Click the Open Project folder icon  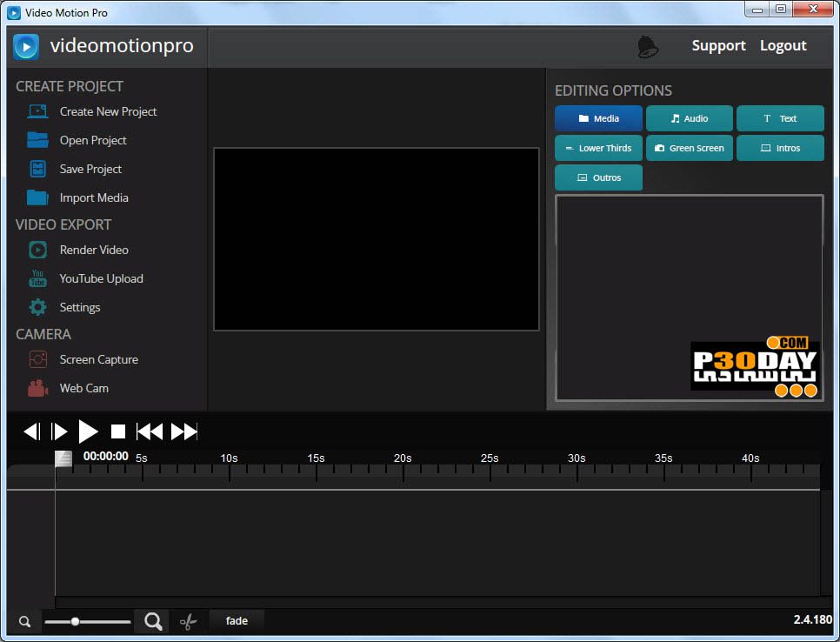coord(37,140)
